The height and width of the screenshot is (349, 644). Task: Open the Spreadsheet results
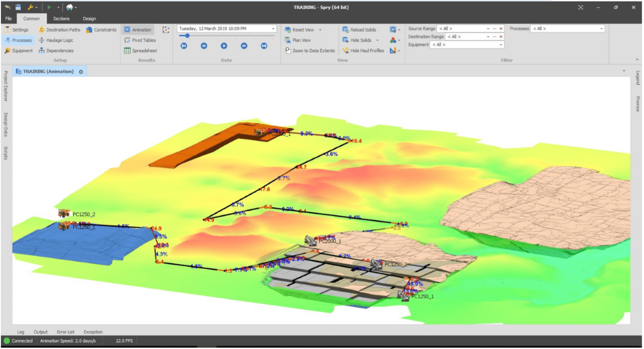(140, 50)
